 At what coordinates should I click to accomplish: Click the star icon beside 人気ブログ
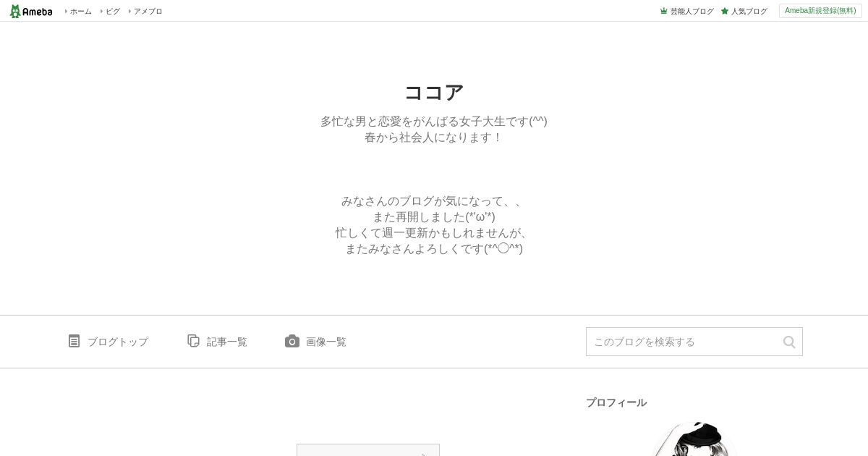(x=725, y=12)
